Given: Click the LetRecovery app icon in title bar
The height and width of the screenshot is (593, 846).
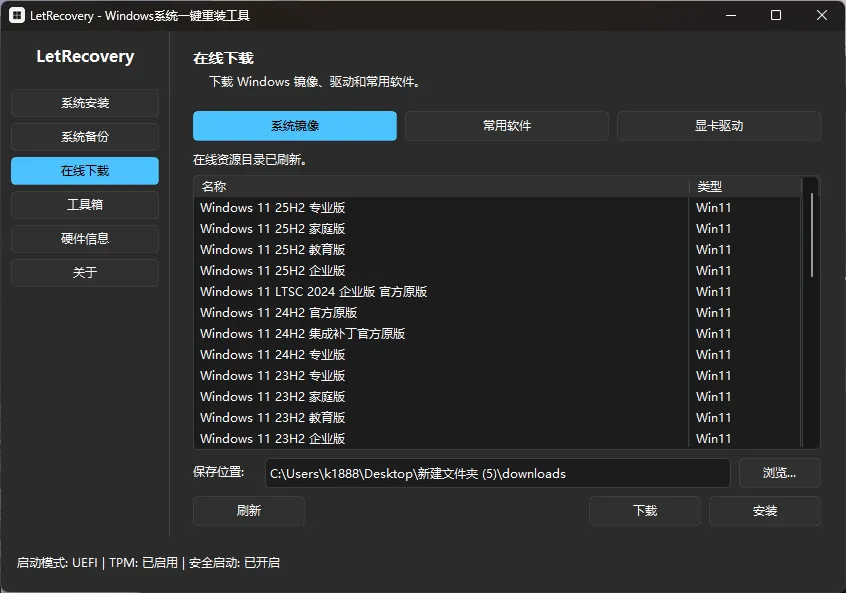Looking at the screenshot, I should tap(17, 15).
